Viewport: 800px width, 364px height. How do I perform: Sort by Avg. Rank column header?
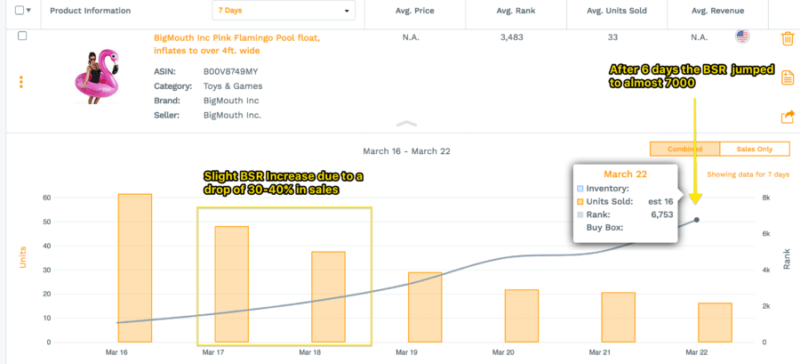click(x=516, y=11)
